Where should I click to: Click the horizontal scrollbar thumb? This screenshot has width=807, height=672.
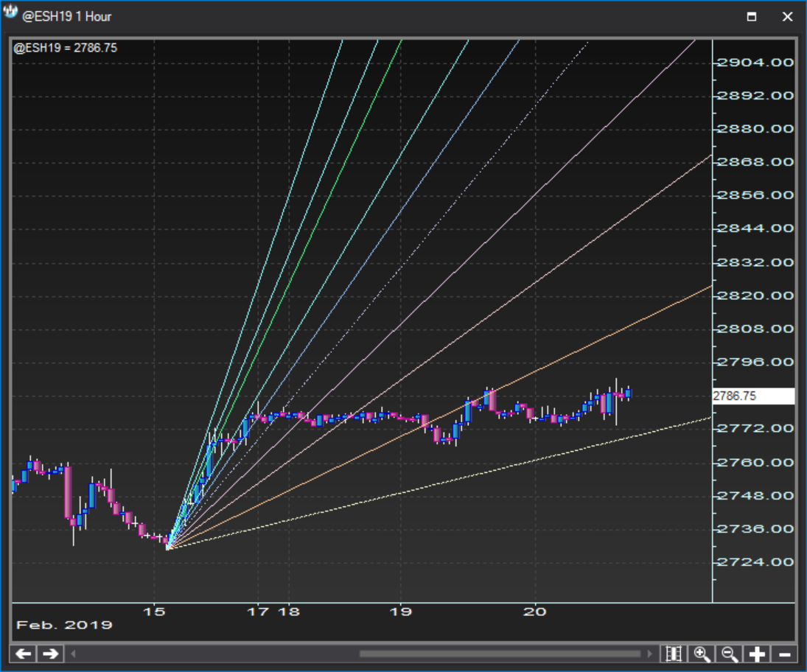click(500, 654)
